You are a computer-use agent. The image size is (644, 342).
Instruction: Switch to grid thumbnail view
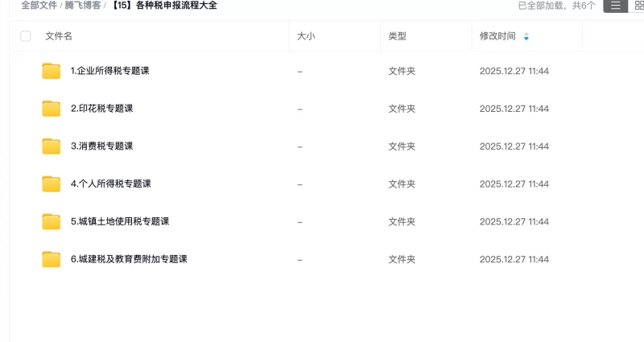tap(638, 6)
